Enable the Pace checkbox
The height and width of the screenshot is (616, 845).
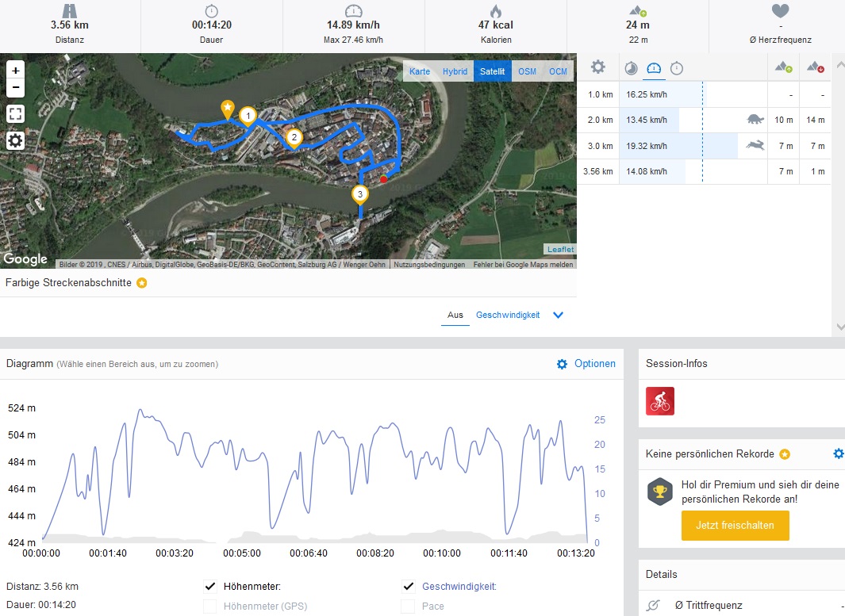[409, 606]
